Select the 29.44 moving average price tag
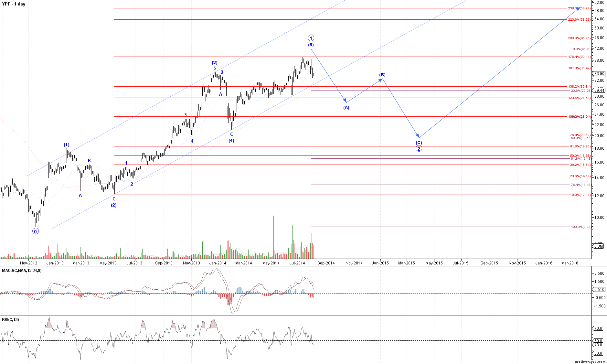Viewport: 607px width, 364px height. point(599,91)
